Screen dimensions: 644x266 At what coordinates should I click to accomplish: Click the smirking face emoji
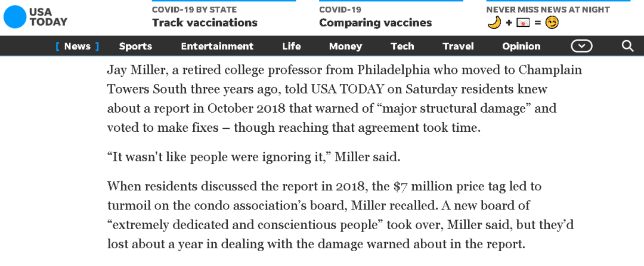tap(552, 23)
